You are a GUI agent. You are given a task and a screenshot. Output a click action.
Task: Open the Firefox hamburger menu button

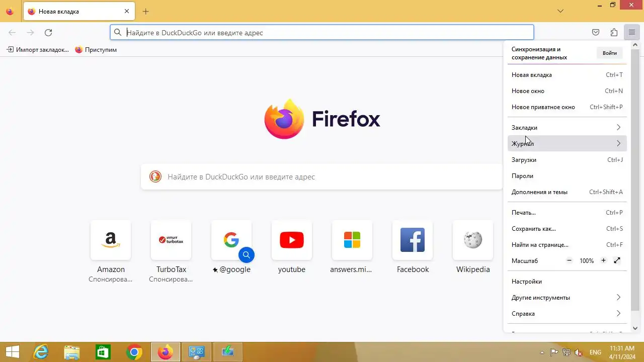point(632,33)
